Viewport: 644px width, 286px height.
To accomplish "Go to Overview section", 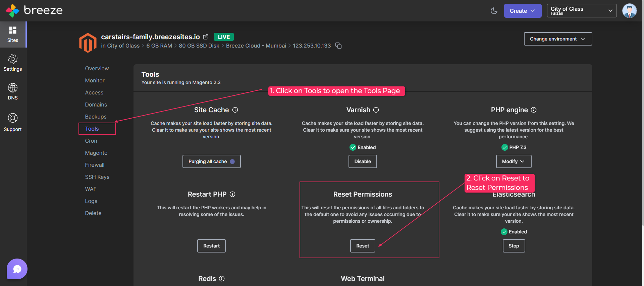I will point(97,68).
